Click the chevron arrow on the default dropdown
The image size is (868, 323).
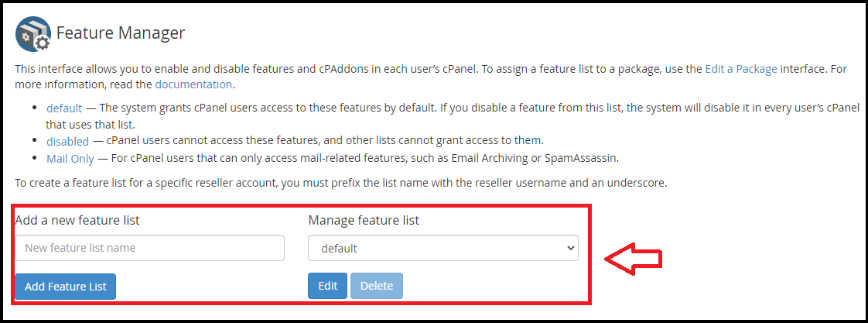coord(571,248)
